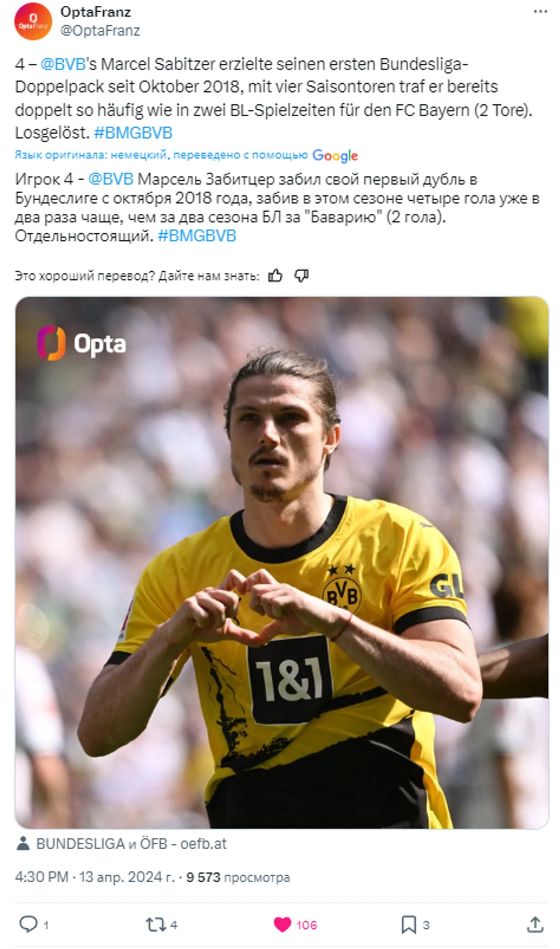Open the #BMGBVB hashtag in the original text
This screenshot has height=949, width=560.
[x=133, y=133]
